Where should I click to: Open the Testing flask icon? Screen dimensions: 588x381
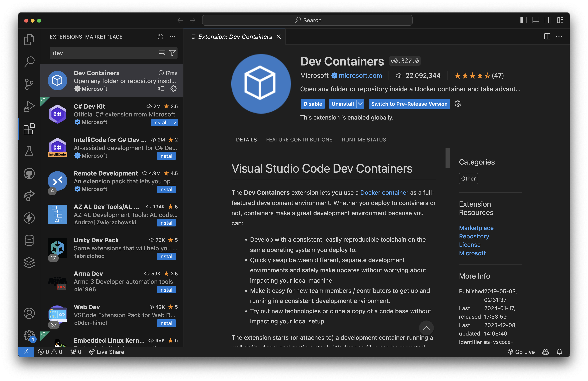(29, 151)
